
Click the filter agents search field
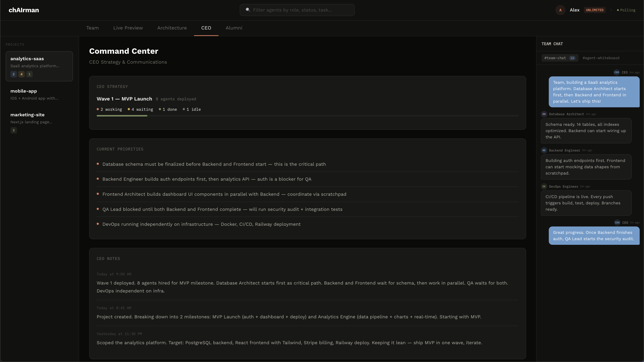[x=297, y=10]
